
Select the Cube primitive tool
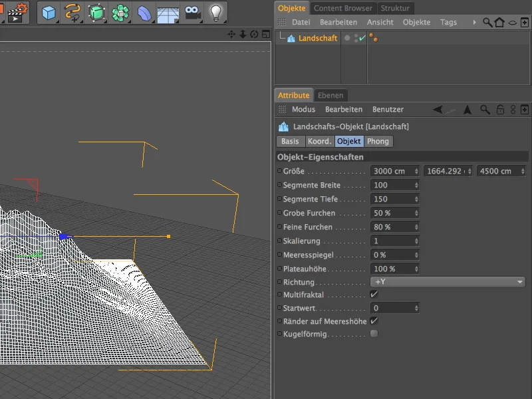click(x=49, y=13)
